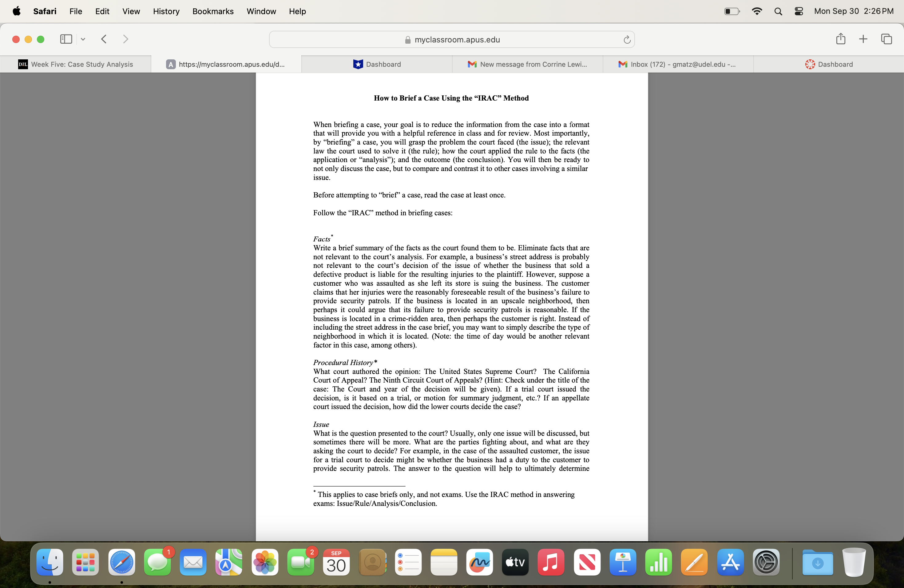The height and width of the screenshot is (588, 904).
Task: Open the Share sheet in Safari toolbar
Action: coord(841,39)
